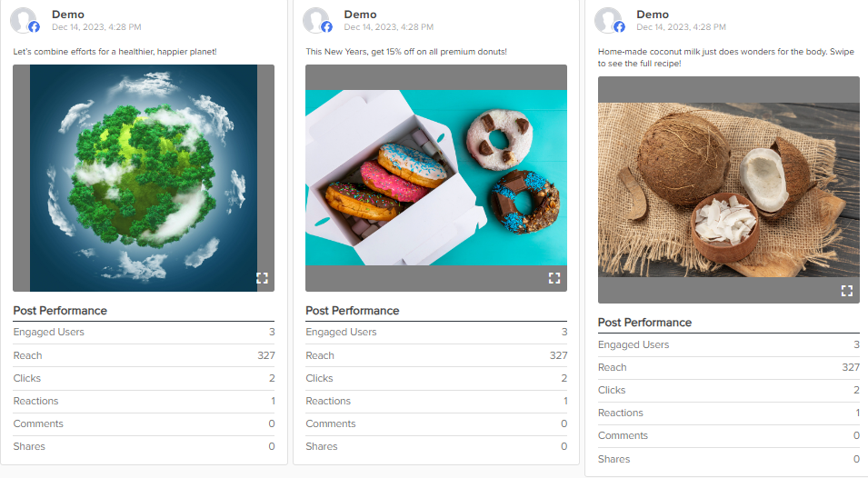Viewport: 868px width, 478px height.
Task: Click the Reach value 327 on the planet post
Action: tap(266, 355)
